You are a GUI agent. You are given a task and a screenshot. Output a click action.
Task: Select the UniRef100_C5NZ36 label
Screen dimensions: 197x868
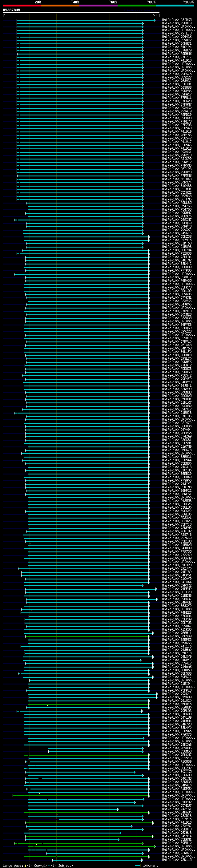(x=177, y=236)
